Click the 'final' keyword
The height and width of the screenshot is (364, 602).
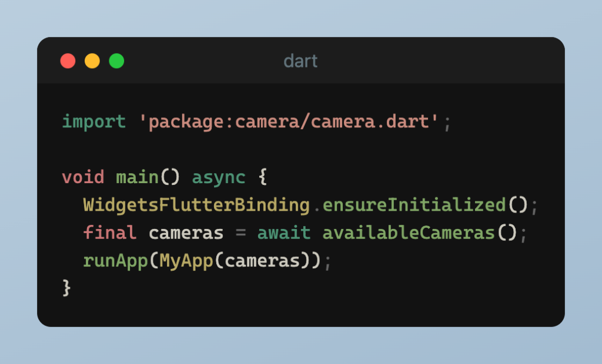pyautogui.click(x=110, y=233)
